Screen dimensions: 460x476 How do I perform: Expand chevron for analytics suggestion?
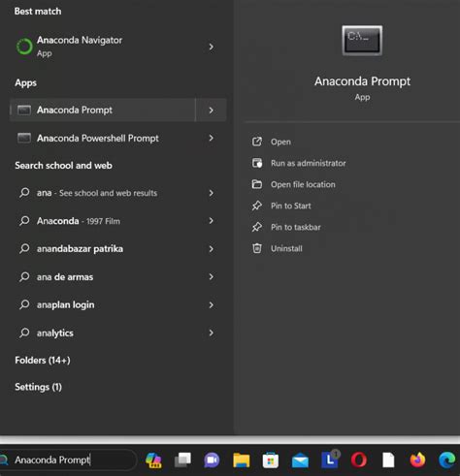pyautogui.click(x=211, y=333)
